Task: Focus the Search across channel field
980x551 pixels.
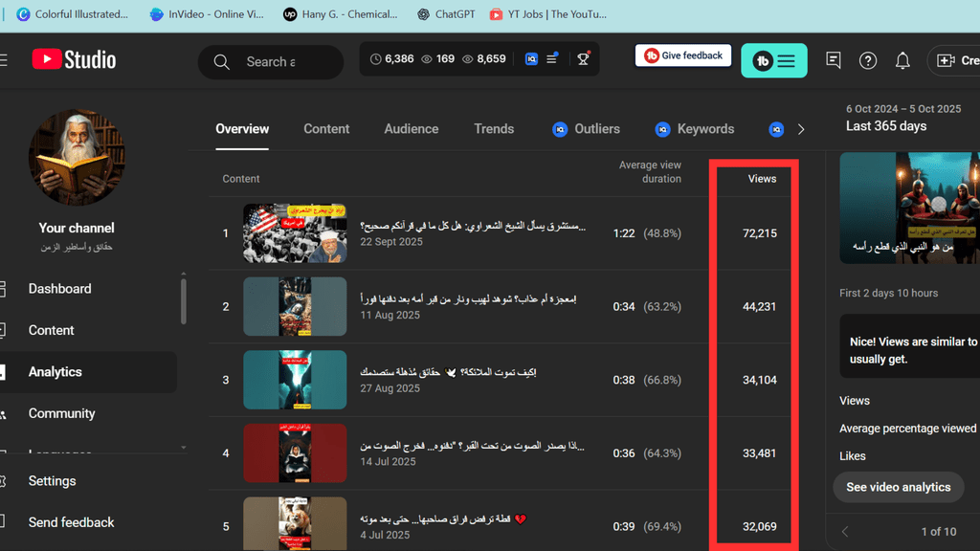Action: pos(271,62)
